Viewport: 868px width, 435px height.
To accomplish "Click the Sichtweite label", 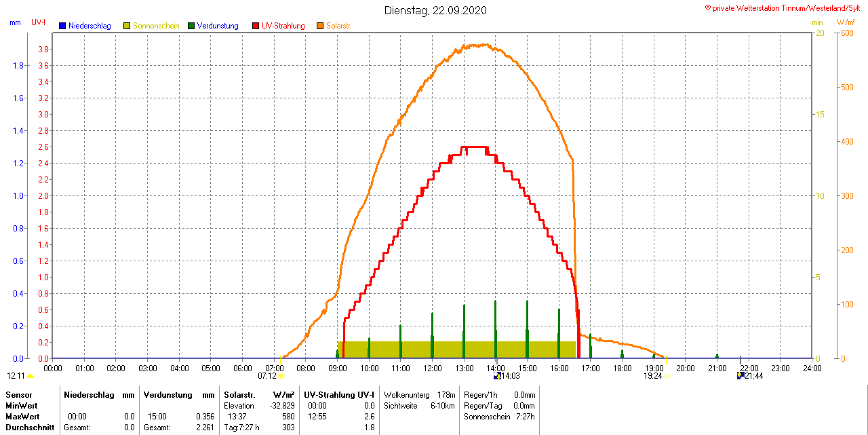I will [401, 405].
